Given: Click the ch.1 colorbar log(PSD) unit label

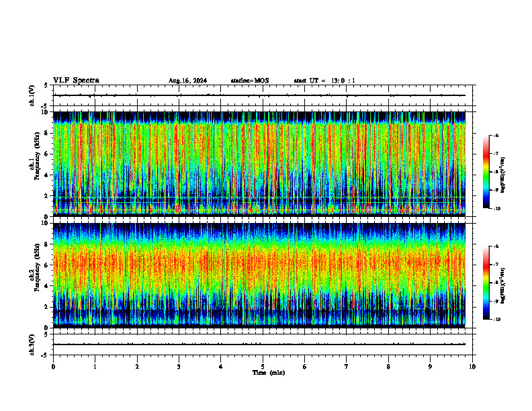Looking at the screenshot, I should (503, 175).
